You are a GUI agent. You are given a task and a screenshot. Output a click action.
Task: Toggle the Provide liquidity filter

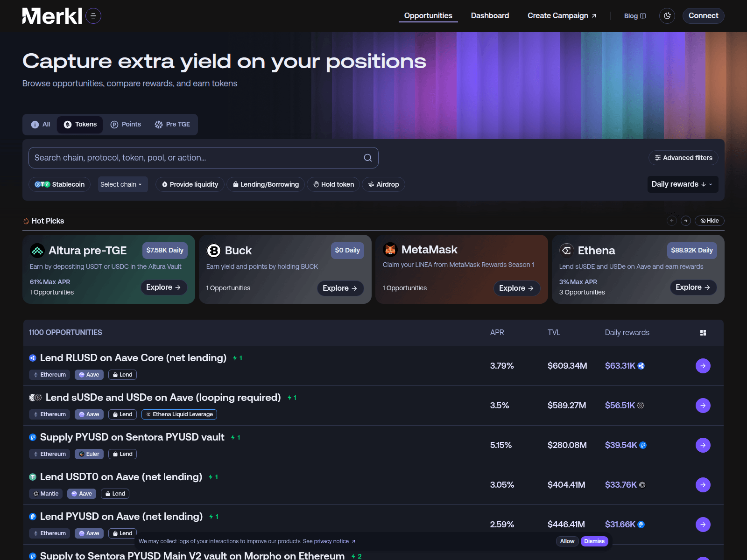pyautogui.click(x=190, y=184)
